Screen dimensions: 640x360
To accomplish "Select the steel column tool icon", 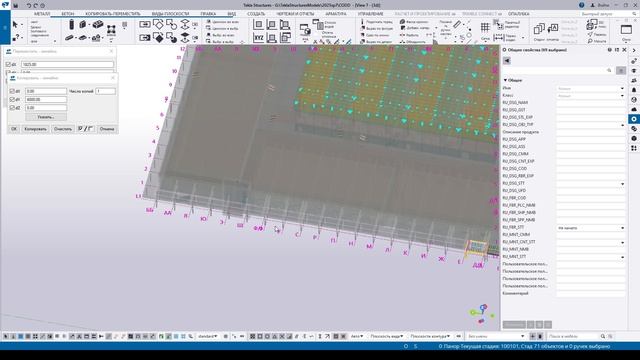I will point(72,24).
